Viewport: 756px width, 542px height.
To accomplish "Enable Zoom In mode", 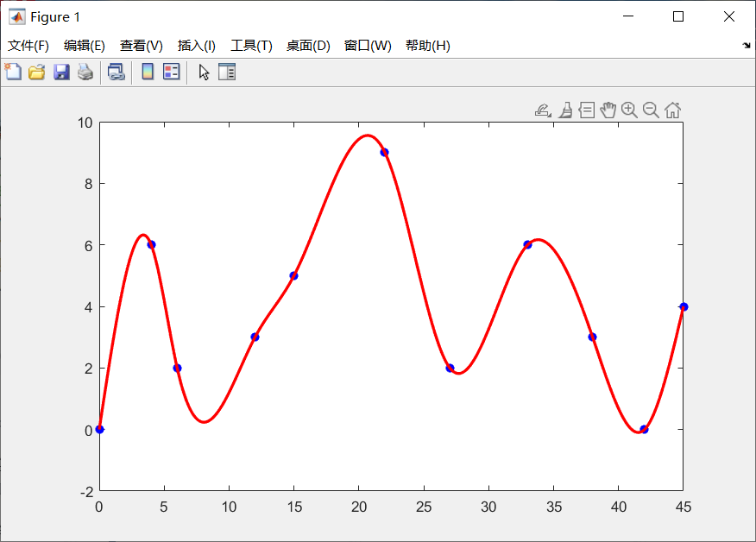I will 630,110.
